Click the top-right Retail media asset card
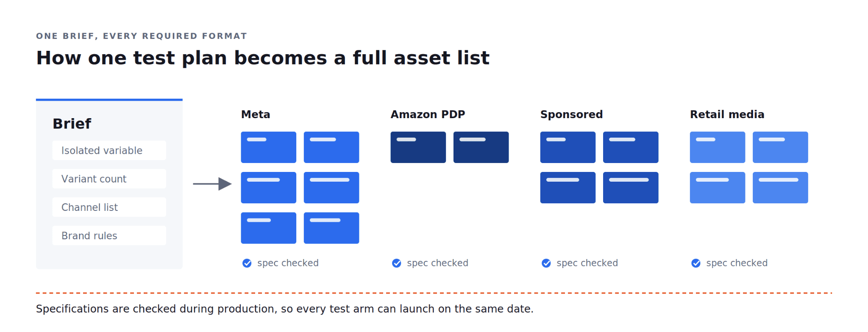Viewport: 868px width, 332px height. click(780, 147)
